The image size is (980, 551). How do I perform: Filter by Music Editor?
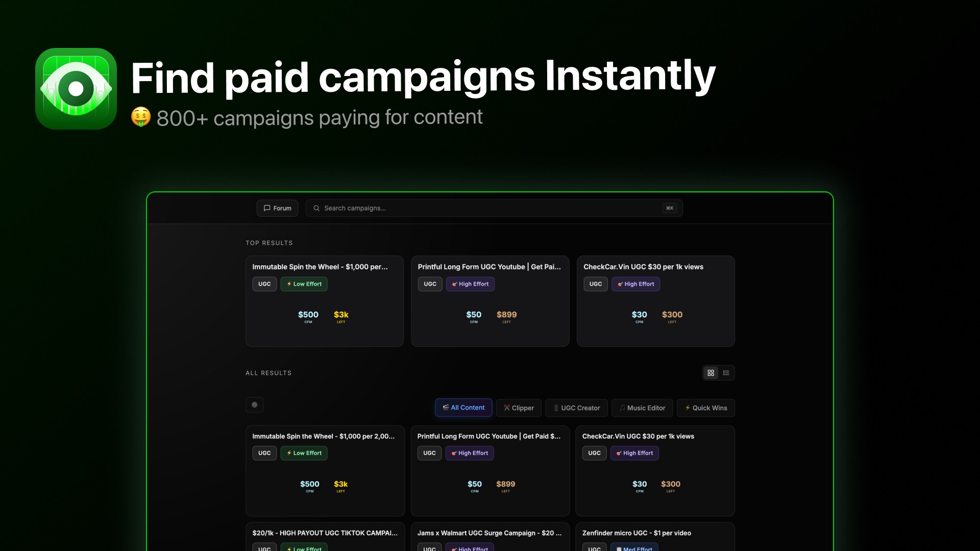642,408
